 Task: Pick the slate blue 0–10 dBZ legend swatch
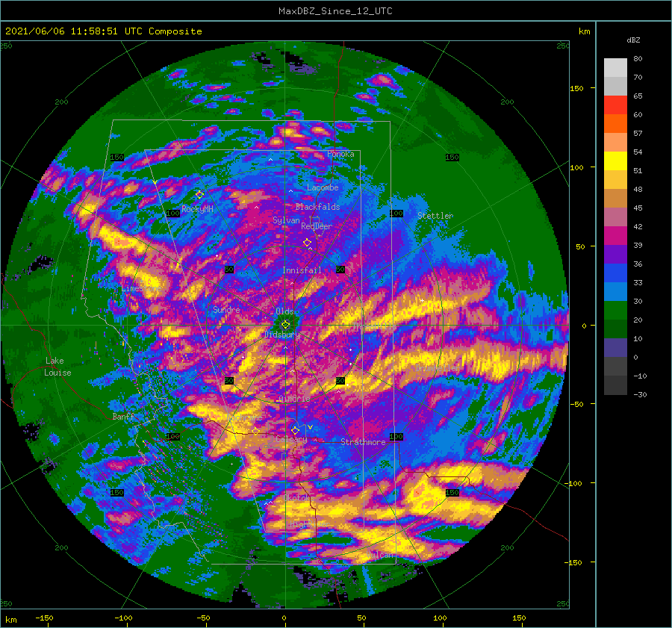pos(615,348)
